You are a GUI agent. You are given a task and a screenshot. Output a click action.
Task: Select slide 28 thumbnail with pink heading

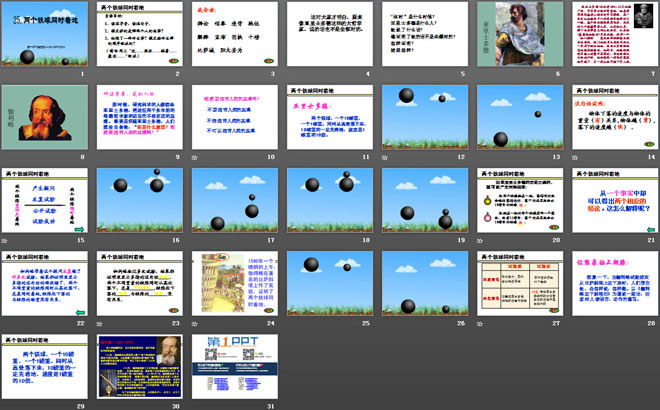(615, 283)
